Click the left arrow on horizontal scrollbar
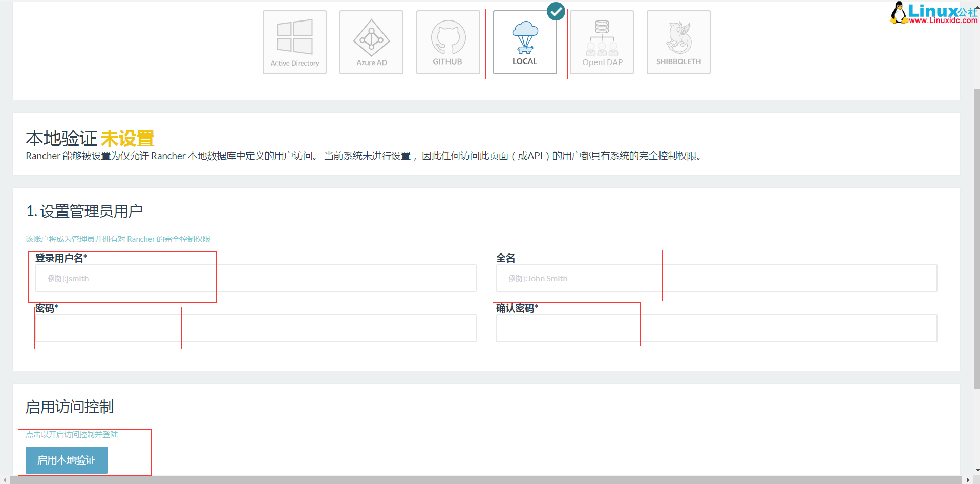 coord(4,480)
